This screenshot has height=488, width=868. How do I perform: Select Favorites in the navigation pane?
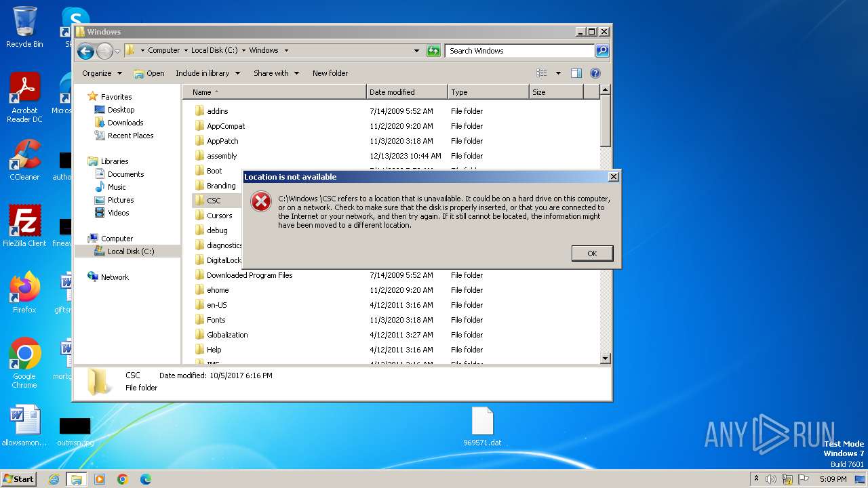pos(116,97)
